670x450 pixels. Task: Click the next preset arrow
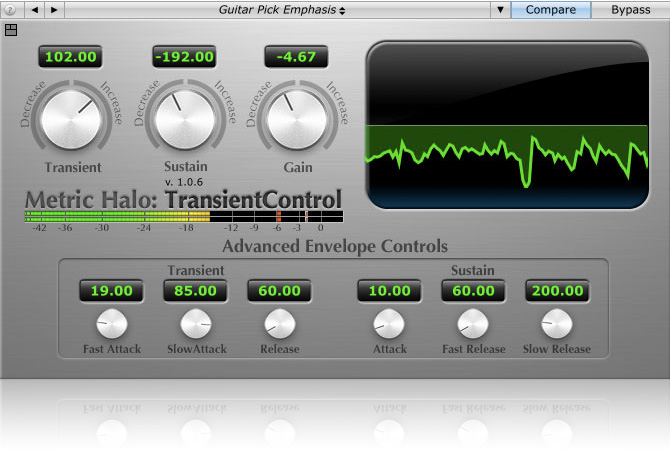click(54, 10)
